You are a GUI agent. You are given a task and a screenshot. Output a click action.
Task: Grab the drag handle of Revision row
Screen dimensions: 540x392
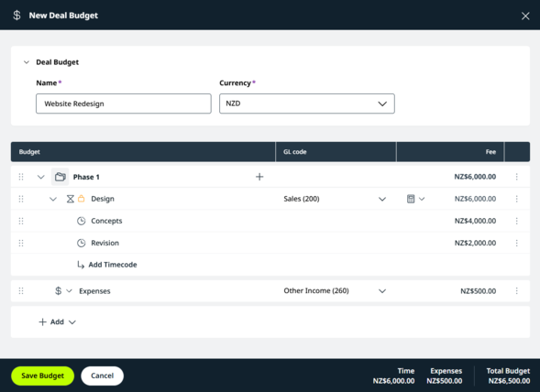pyautogui.click(x=21, y=243)
